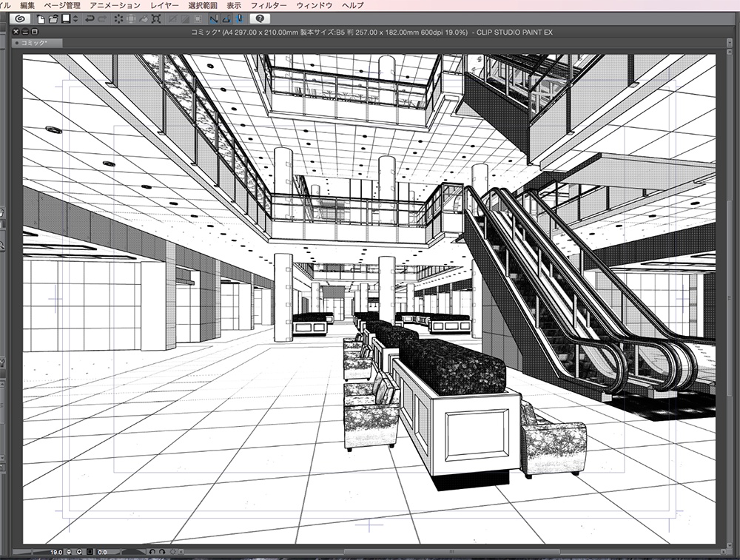Open the 選択範囲 menu
This screenshot has width=740, height=560.
pyautogui.click(x=203, y=5)
